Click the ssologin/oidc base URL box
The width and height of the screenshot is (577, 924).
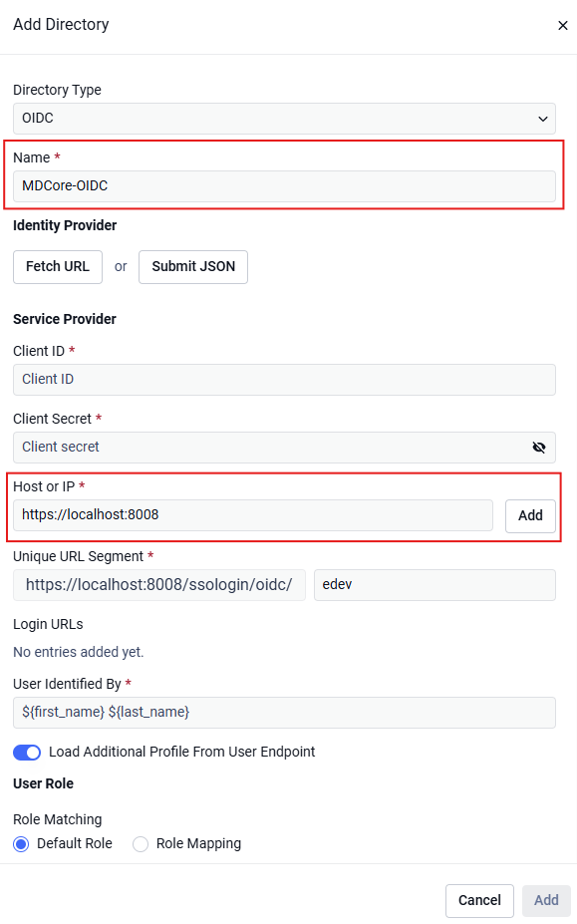point(159,584)
